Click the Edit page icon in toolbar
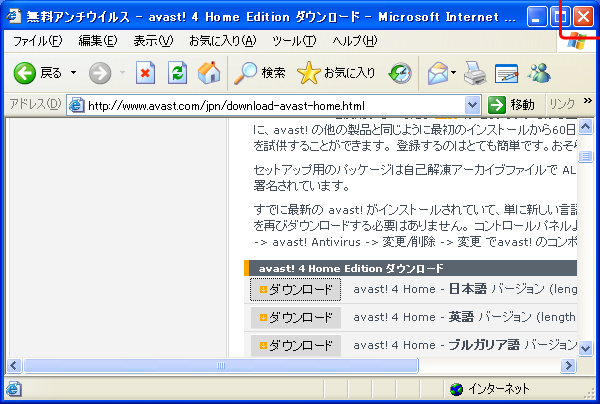Image resolution: width=600 pixels, height=404 pixels. (x=506, y=73)
